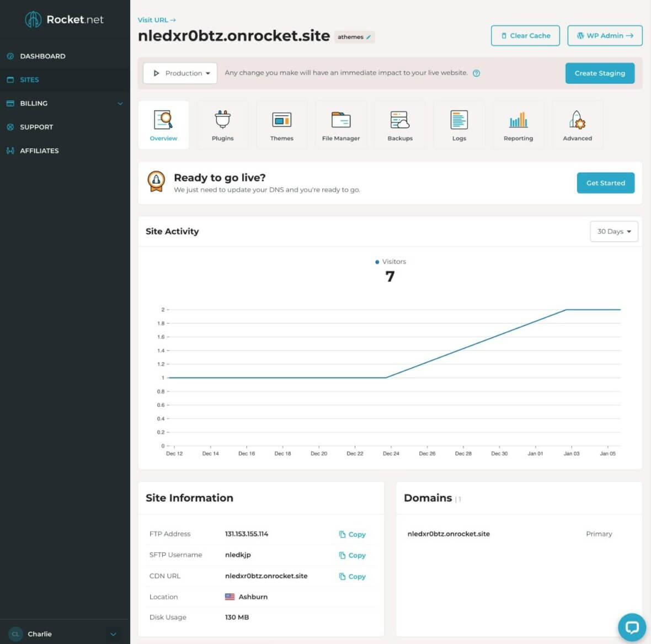Click the Sites sidebar icon

(x=10, y=79)
